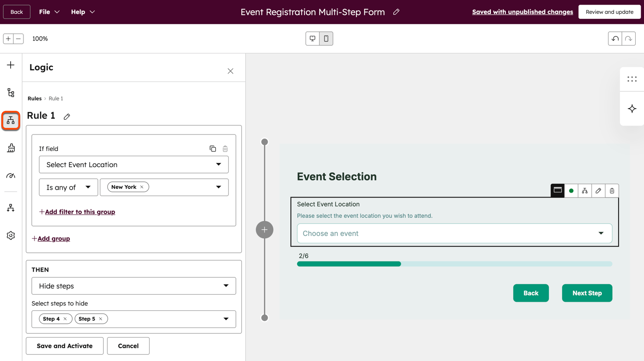Delete the field using the trash icon
This screenshot has width=644, height=361.
click(612, 190)
